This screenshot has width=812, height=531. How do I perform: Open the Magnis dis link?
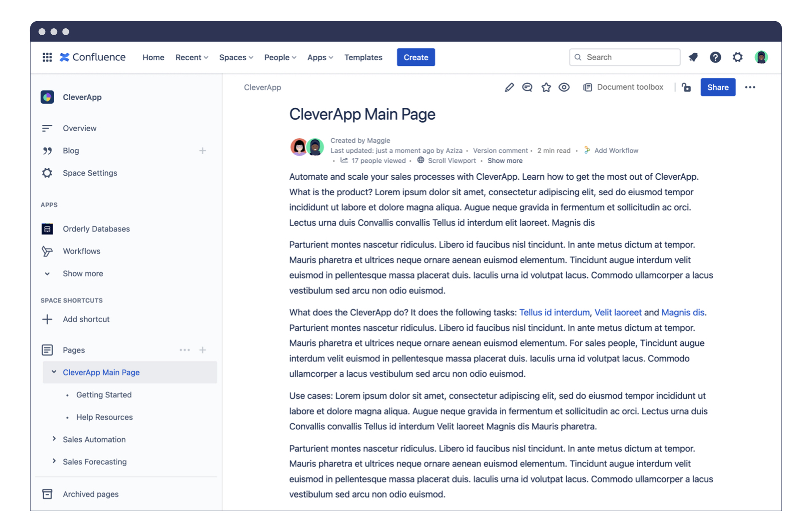683,312
